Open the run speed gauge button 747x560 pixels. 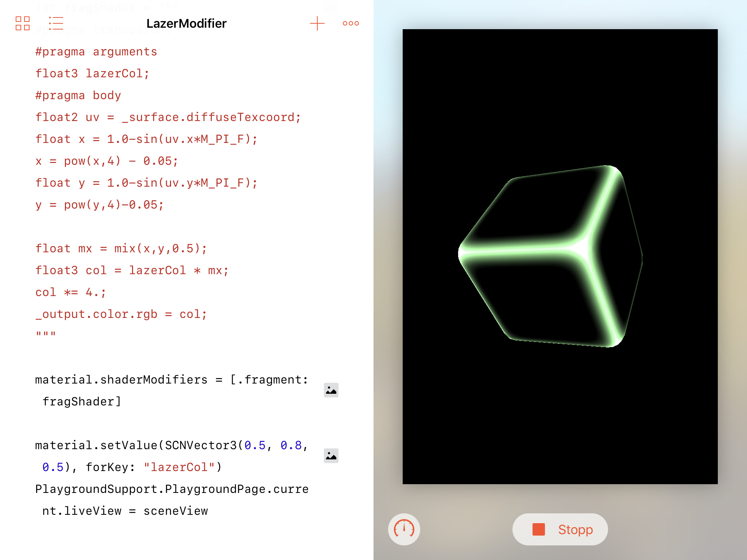click(x=404, y=529)
